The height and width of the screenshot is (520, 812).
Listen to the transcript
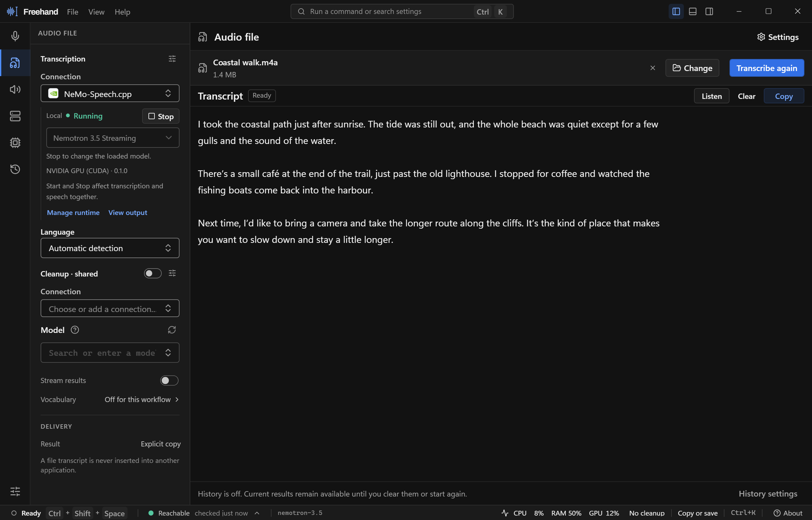click(712, 96)
